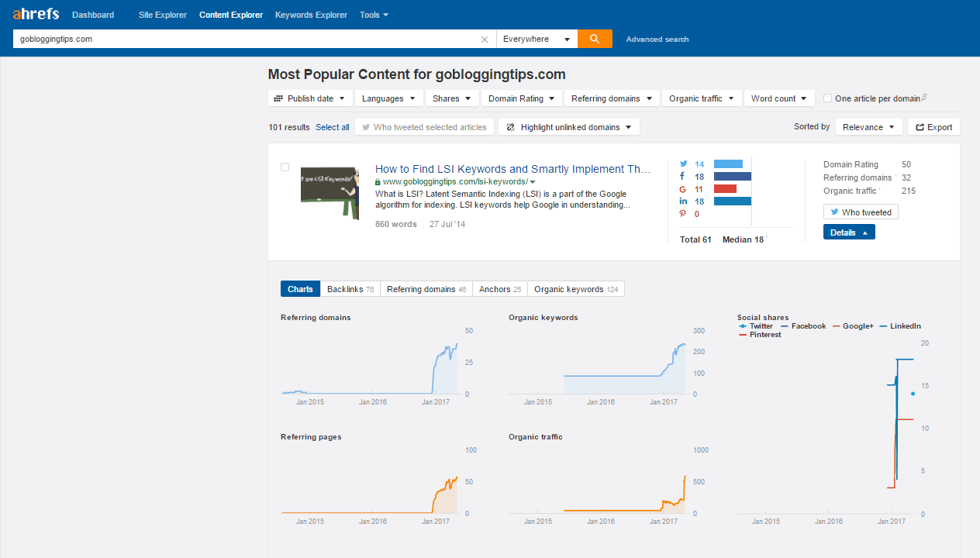The width and height of the screenshot is (980, 558).
Task: Open Keywords Explorer
Action: pyautogui.click(x=311, y=15)
